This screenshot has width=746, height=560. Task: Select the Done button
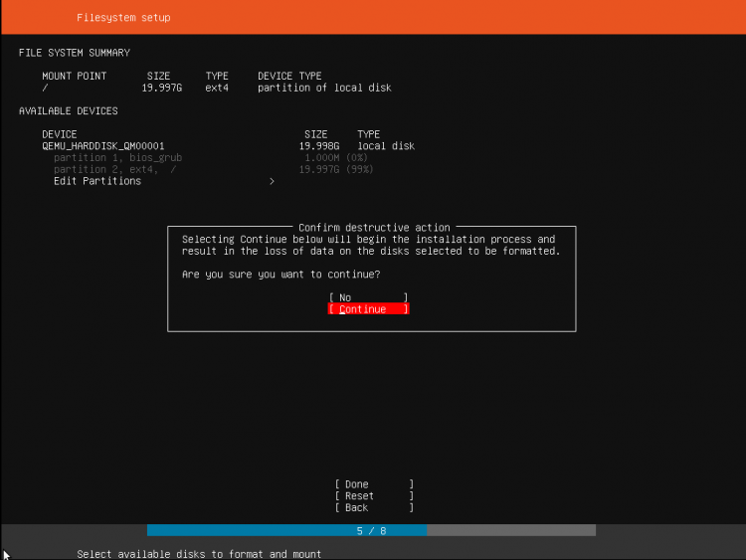374,484
